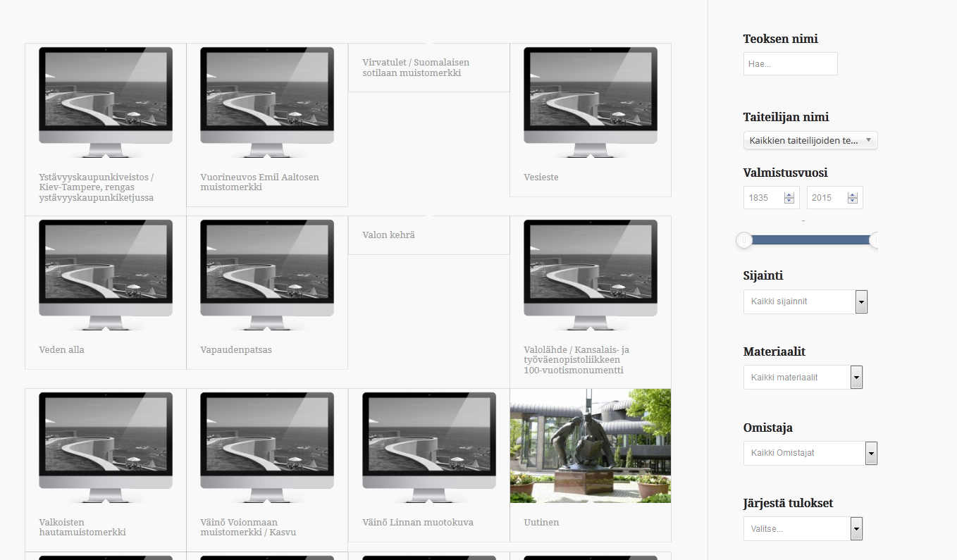Open Valolähde / Kansalais- ja työväenopistoliikkeen title
This screenshot has height=560, width=957.
[576, 360]
